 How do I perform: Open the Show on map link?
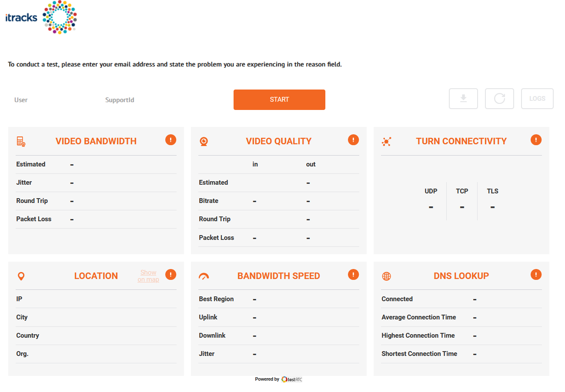pos(148,276)
